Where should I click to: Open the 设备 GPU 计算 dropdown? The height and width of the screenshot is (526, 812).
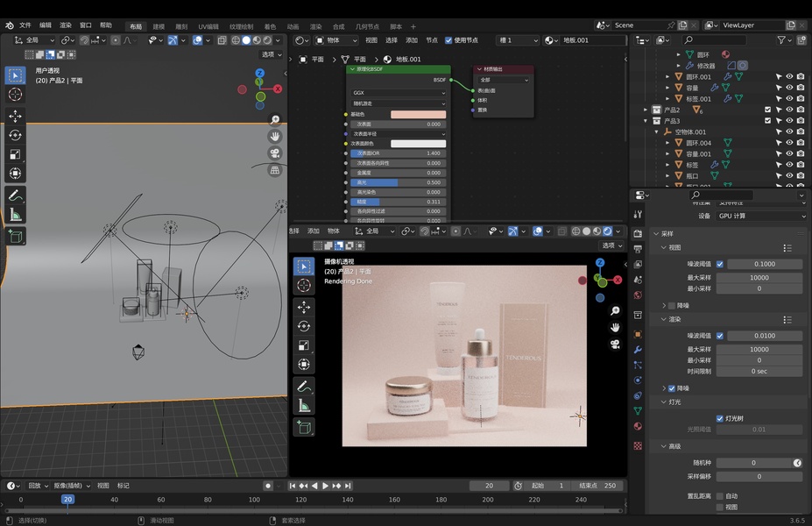pyautogui.click(x=759, y=216)
